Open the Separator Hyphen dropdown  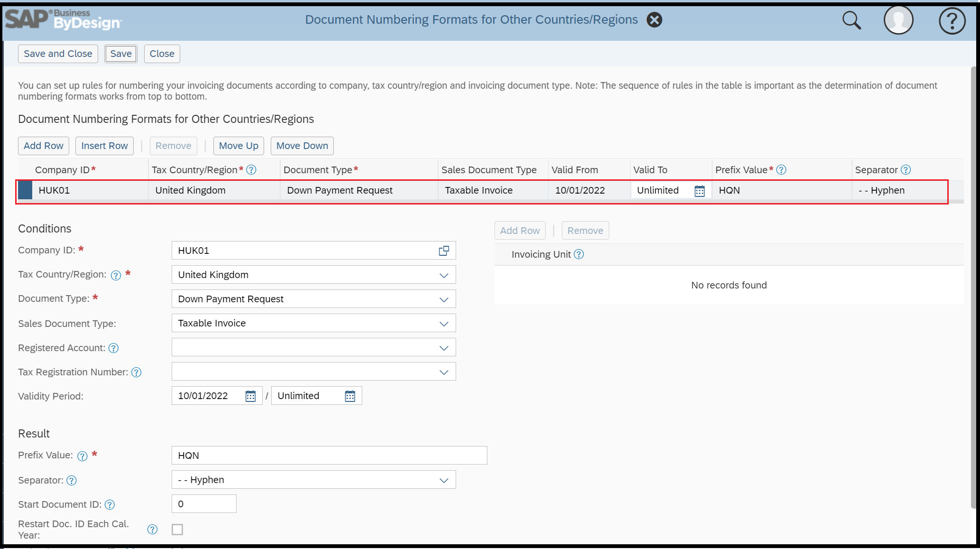pos(444,480)
